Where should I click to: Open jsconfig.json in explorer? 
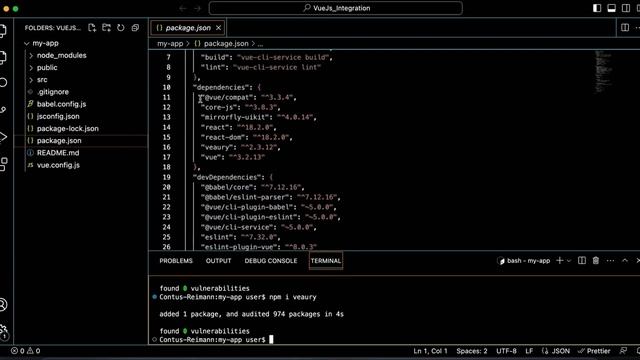[x=58, y=116]
